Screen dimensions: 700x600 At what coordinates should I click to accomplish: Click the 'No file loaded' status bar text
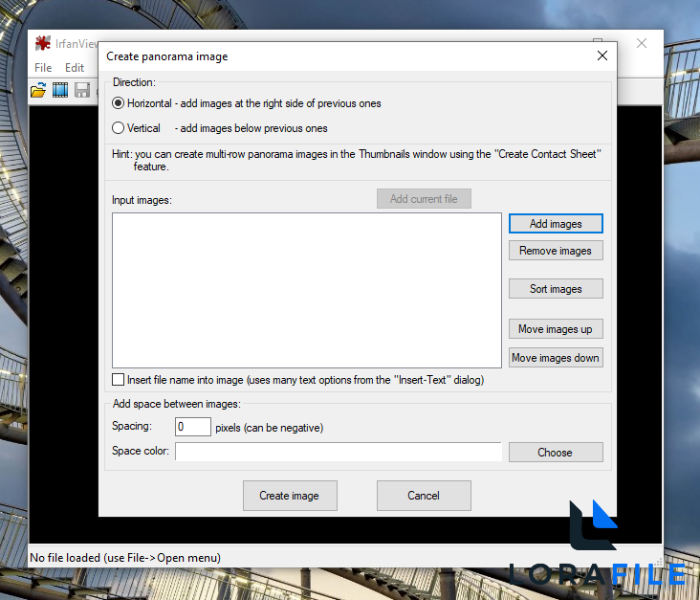[125, 558]
